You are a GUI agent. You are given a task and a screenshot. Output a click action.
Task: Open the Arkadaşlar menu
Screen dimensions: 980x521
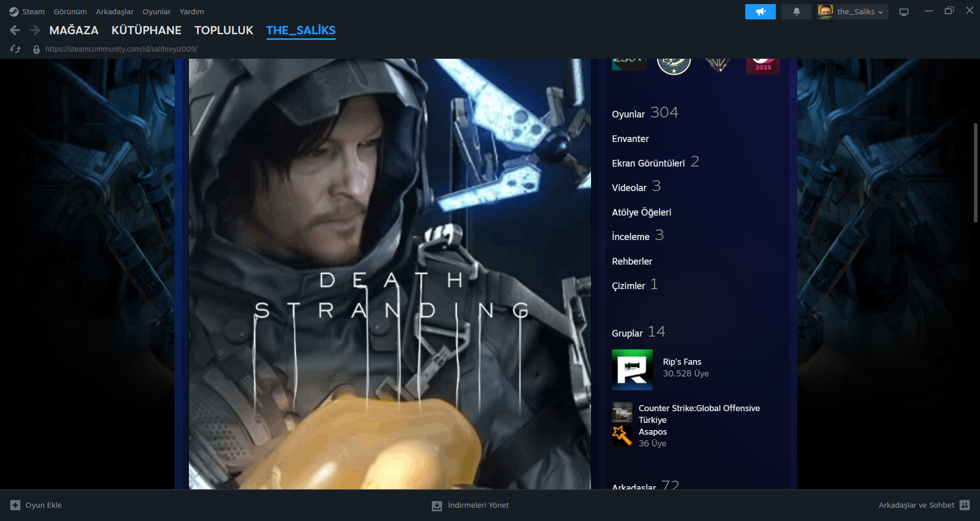pos(115,12)
